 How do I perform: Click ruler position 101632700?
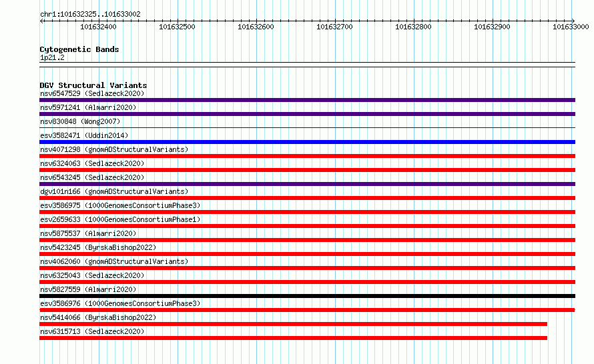coord(335,27)
